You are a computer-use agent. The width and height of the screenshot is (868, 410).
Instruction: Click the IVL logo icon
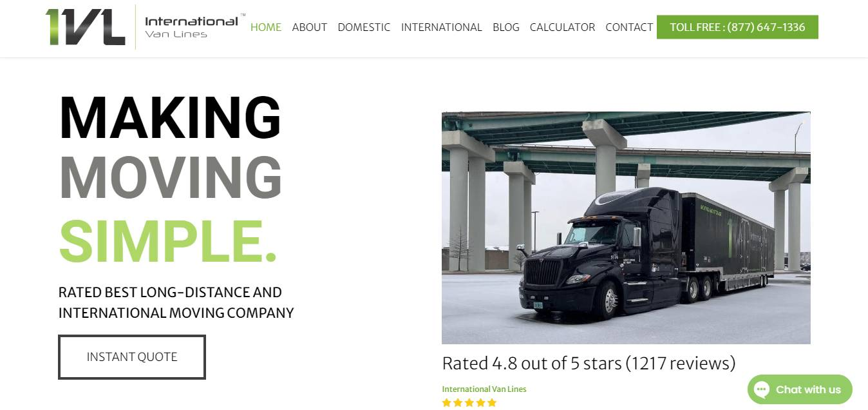[85, 27]
